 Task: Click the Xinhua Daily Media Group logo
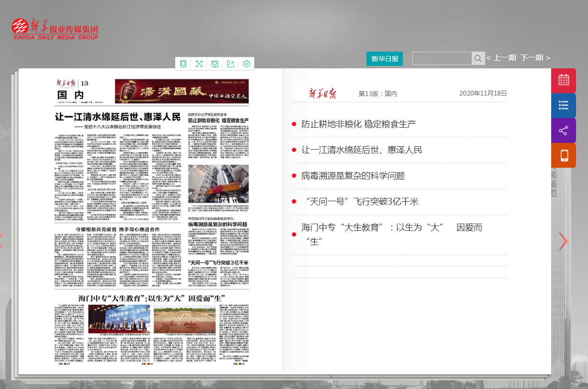coord(55,29)
